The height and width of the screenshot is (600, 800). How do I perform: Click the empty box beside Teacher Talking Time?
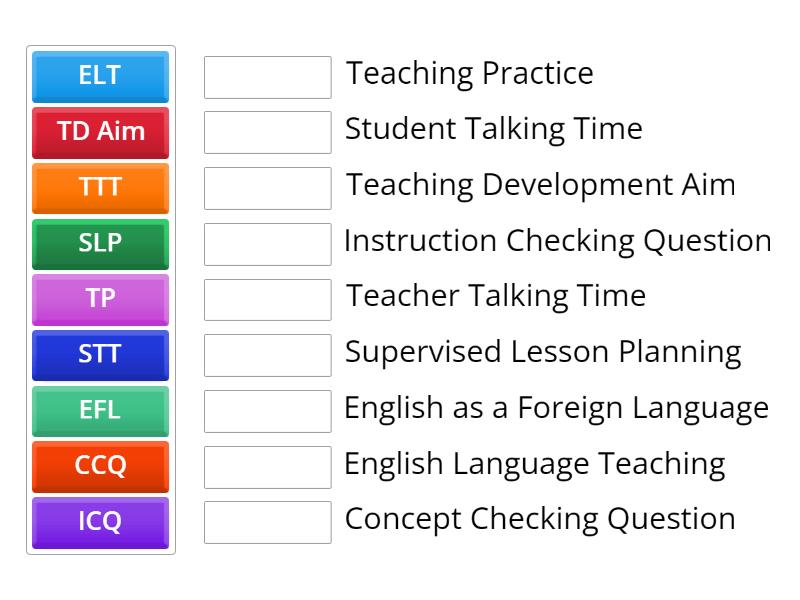(x=267, y=300)
